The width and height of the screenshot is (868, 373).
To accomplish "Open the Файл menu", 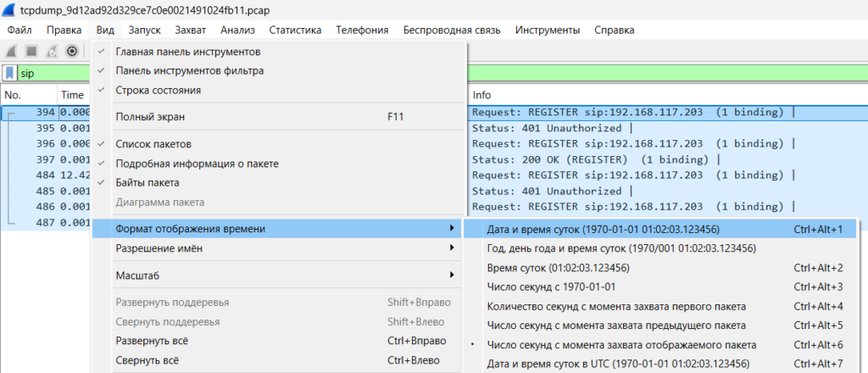I will 19,31.
